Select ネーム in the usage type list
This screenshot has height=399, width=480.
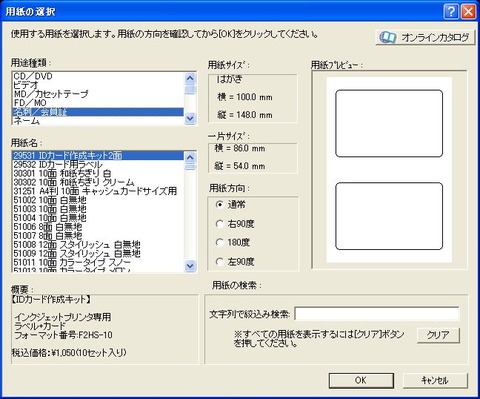pos(98,120)
